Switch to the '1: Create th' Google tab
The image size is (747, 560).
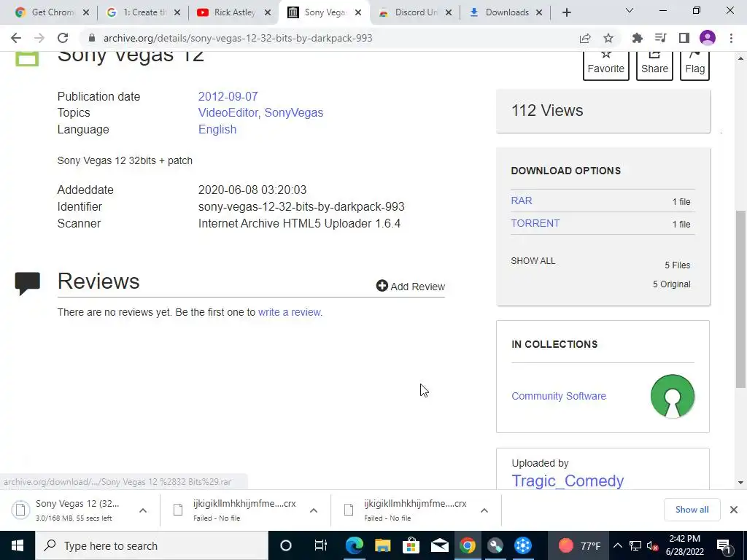(136, 12)
